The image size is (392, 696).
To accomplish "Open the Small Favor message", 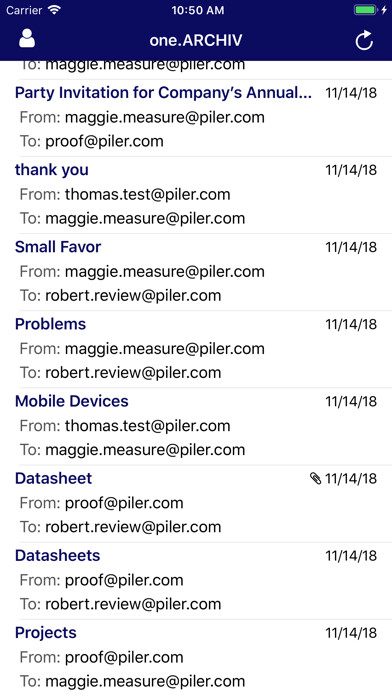I will [196, 272].
